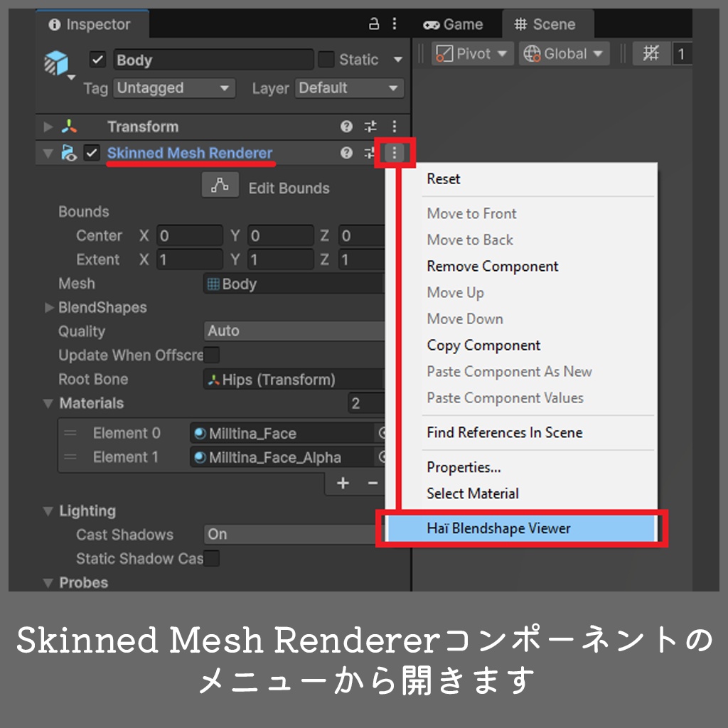Open the Layer dropdown showing Default
The width and height of the screenshot is (728, 728).
[x=349, y=87]
